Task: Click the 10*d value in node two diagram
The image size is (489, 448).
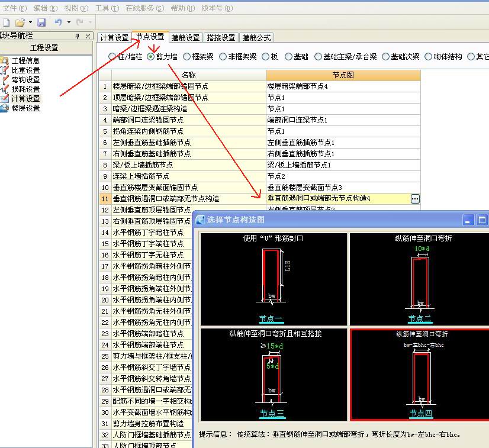Action: (422, 249)
